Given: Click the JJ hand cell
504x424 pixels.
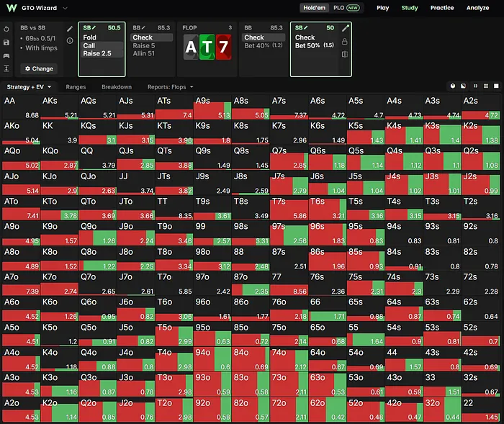Looking at the screenshot, I should coord(136,183).
